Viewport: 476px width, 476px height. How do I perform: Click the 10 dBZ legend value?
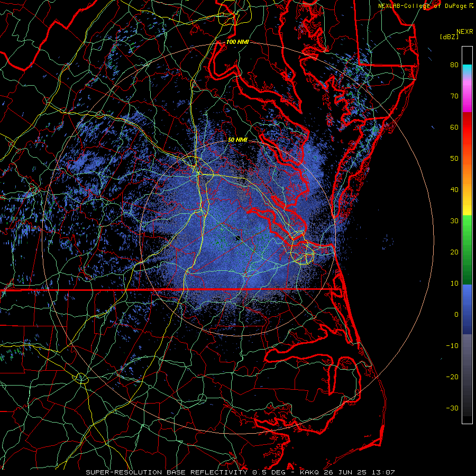(x=454, y=283)
